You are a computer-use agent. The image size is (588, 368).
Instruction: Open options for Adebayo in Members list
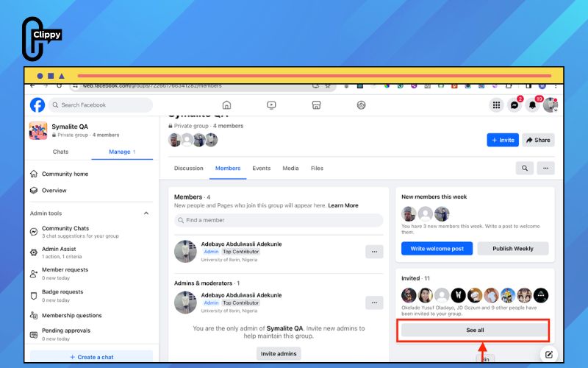click(x=374, y=252)
